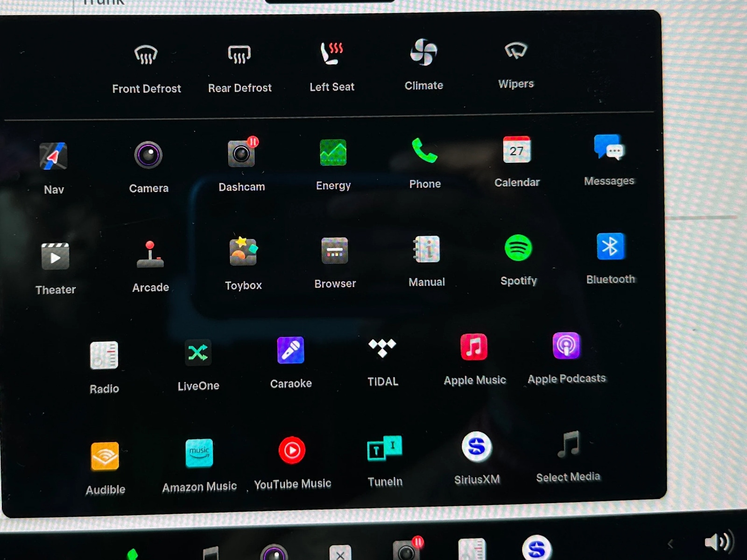Open the Energy graph app
747x560 pixels.
[x=333, y=153]
